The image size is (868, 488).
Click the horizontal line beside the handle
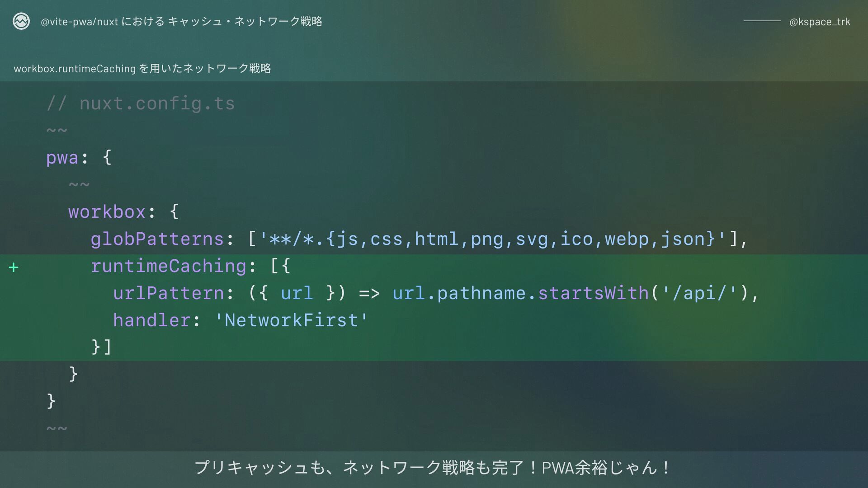point(762,21)
